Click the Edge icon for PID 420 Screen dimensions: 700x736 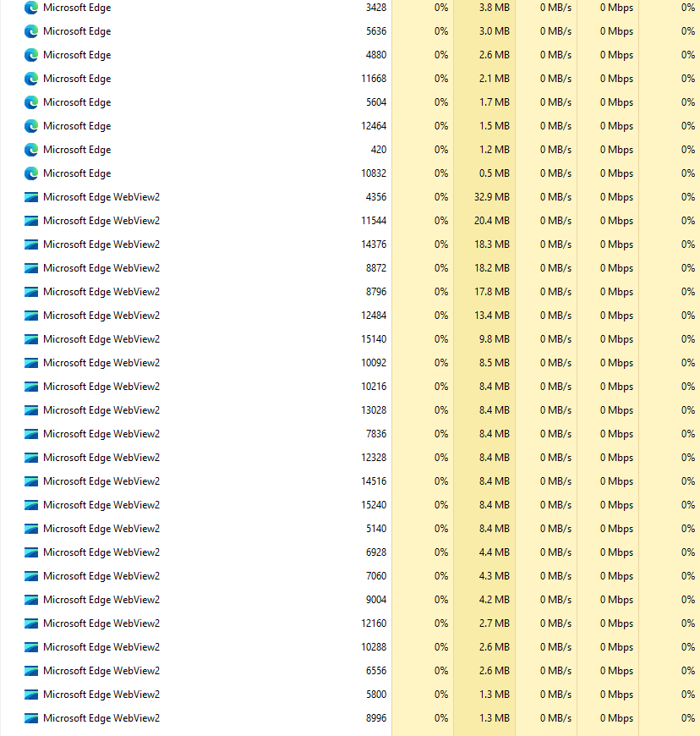31,151
